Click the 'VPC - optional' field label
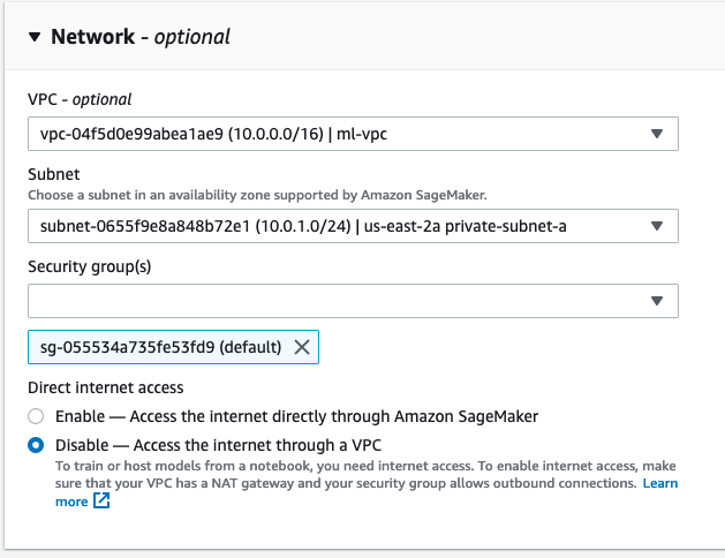This screenshot has width=725, height=558. pos(79,99)
